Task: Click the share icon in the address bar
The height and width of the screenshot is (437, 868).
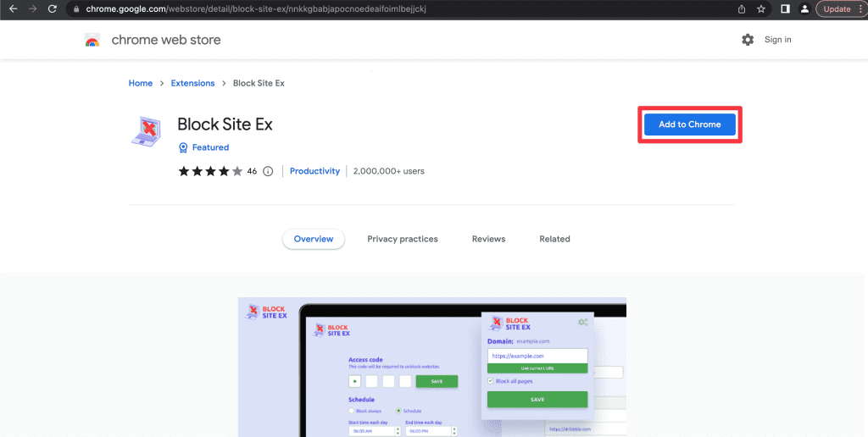Action: (x=742, y=9)
